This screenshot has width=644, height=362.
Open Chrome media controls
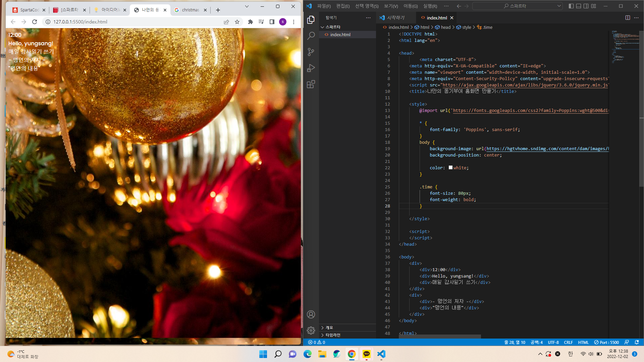[x=261, y=22]
